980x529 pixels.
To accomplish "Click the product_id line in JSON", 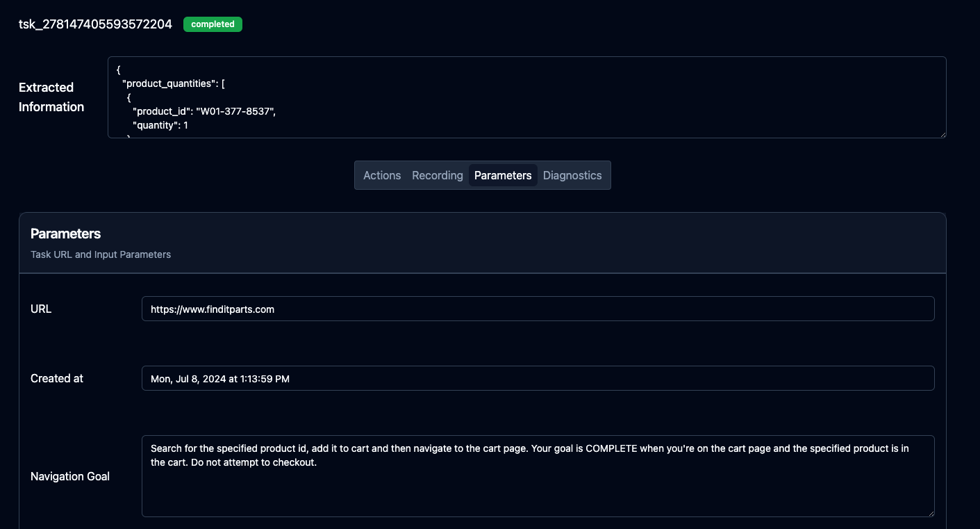I will (x=204, y=111).
